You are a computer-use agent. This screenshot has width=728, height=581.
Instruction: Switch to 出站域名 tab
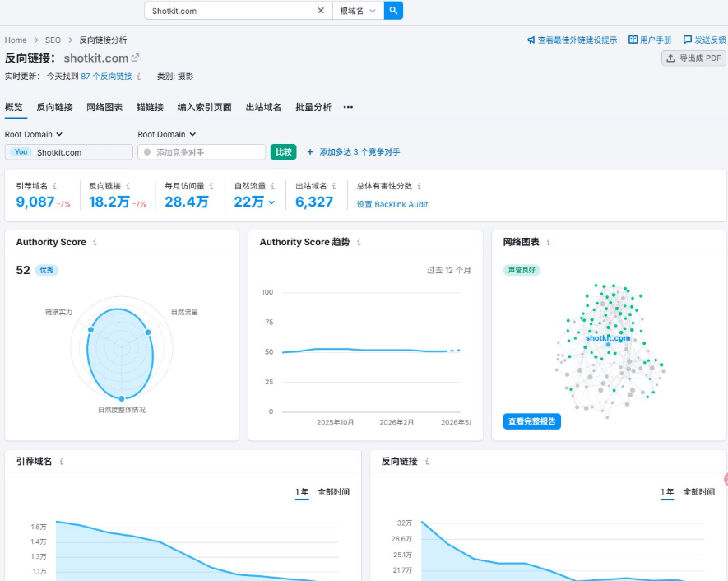pyautogui.click(x=263, y=107)
